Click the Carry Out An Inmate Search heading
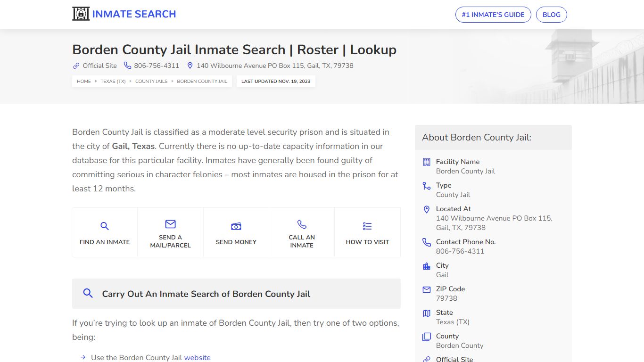644x362 pixels. coord(206,294)
